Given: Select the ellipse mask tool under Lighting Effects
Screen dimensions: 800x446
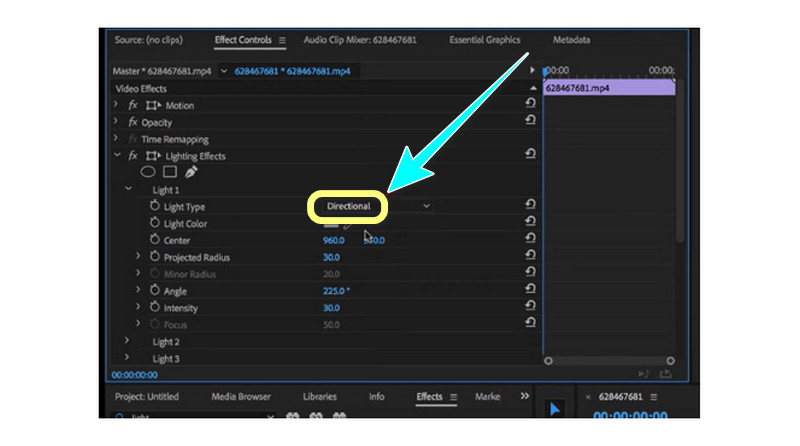Looking at the screenshot, I should [147, 172].
